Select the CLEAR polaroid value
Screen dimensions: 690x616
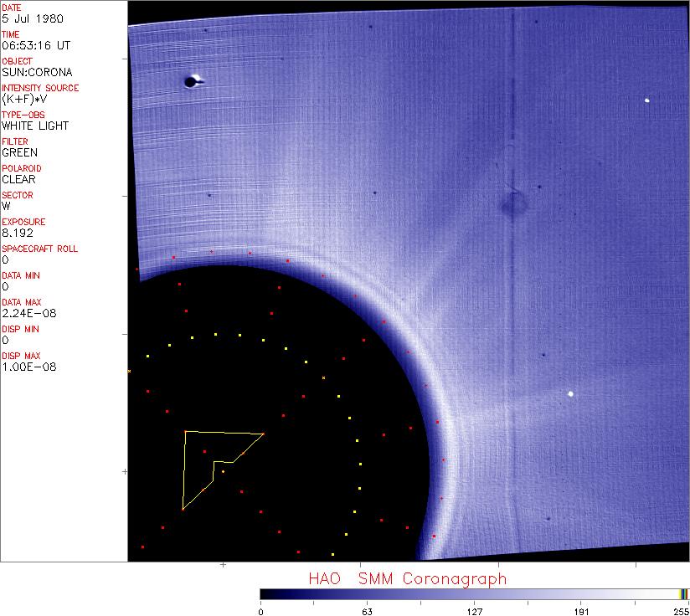(x=20, y=179)
